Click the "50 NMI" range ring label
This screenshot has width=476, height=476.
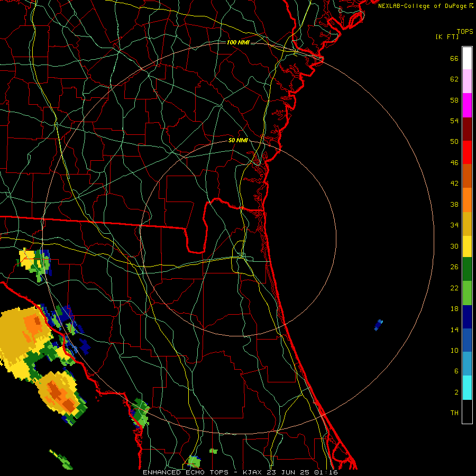click(238, 140)
